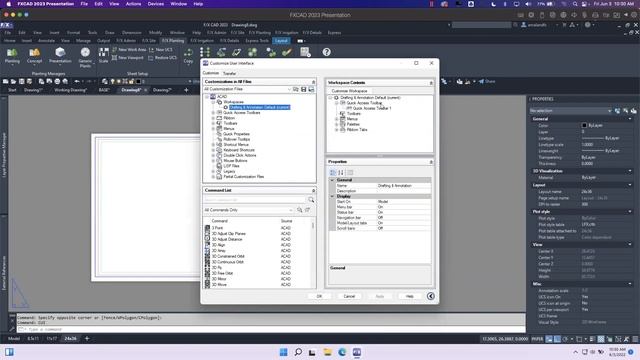Open the Windows Start button in taskbar
Viewport: 640px width, 360px height.
pos(283,352)
